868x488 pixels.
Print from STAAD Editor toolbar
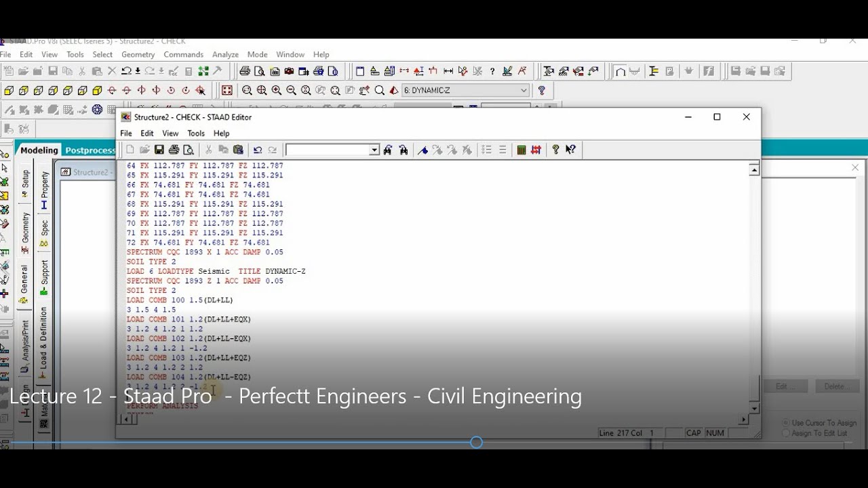click(174, 150)
